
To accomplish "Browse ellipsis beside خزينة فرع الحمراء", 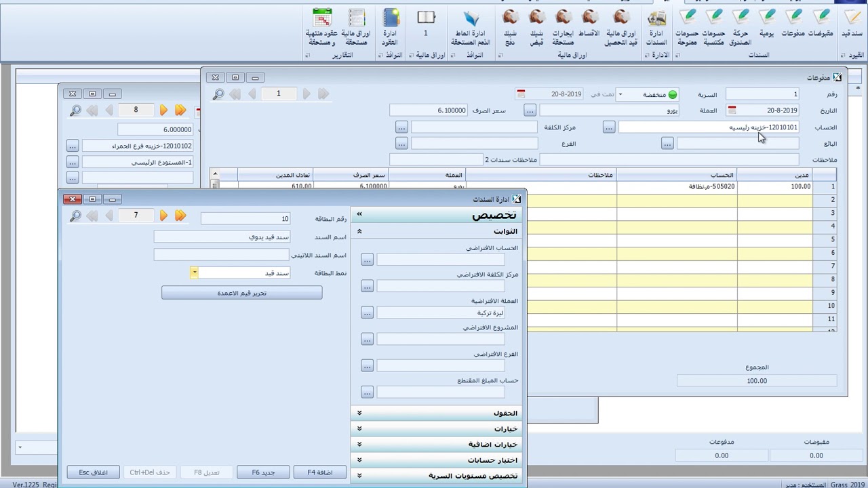I will 73,146.
